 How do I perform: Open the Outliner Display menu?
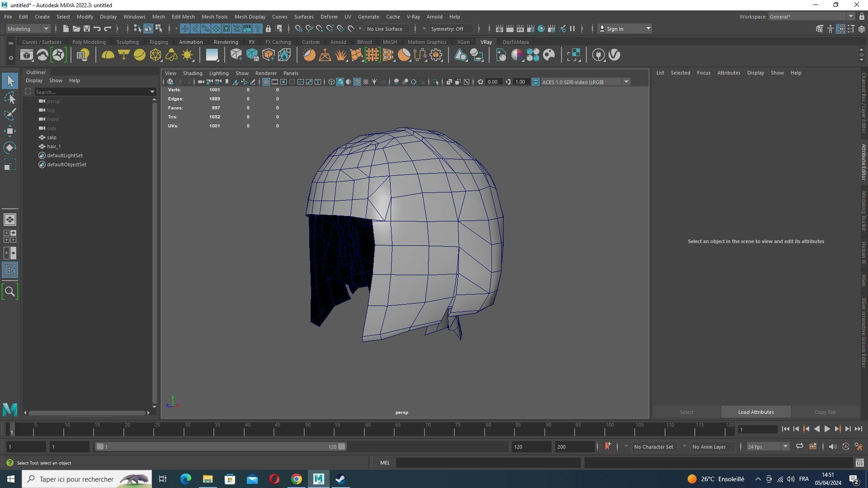tap(34, 80)
